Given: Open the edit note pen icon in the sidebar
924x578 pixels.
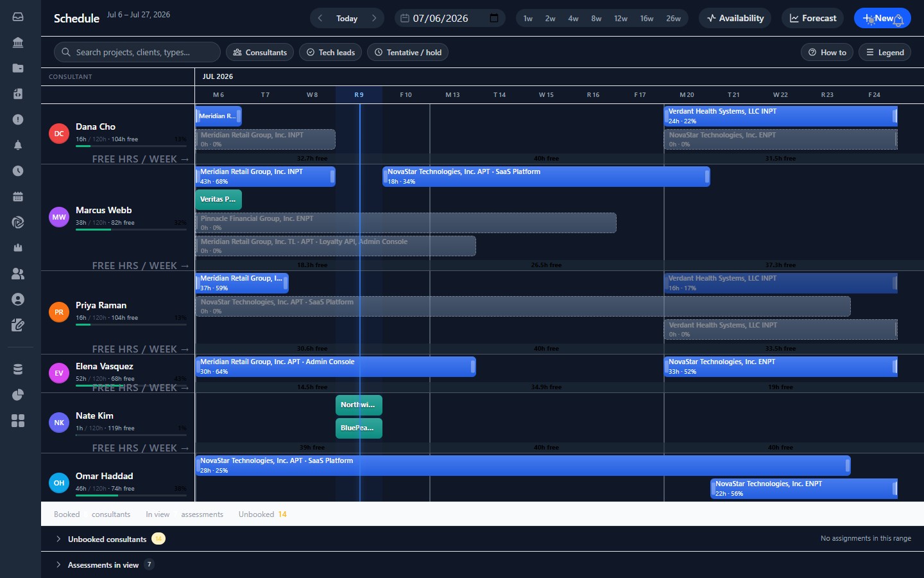Looking at the screenshot, I should click(18, 325).
